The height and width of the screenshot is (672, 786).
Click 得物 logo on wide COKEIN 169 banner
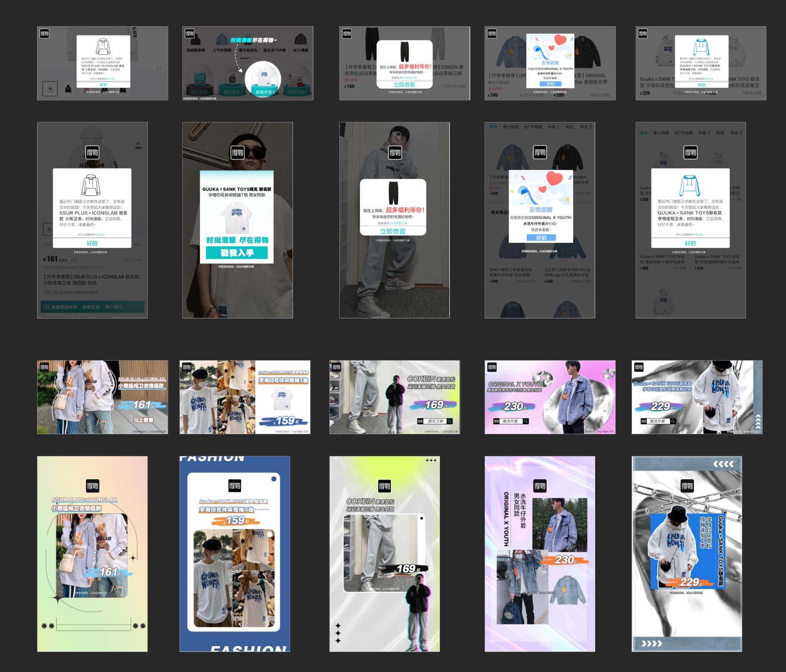coord(336,367)
